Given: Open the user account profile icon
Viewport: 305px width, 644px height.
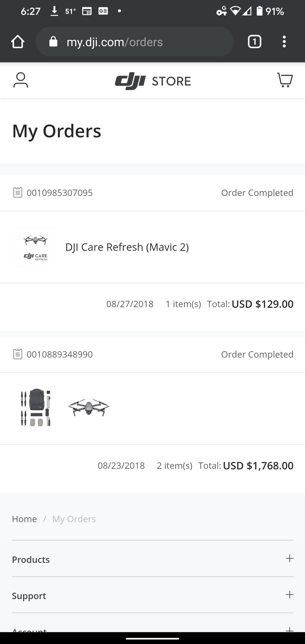Looking at the screenshot, I should click(21, 80).
